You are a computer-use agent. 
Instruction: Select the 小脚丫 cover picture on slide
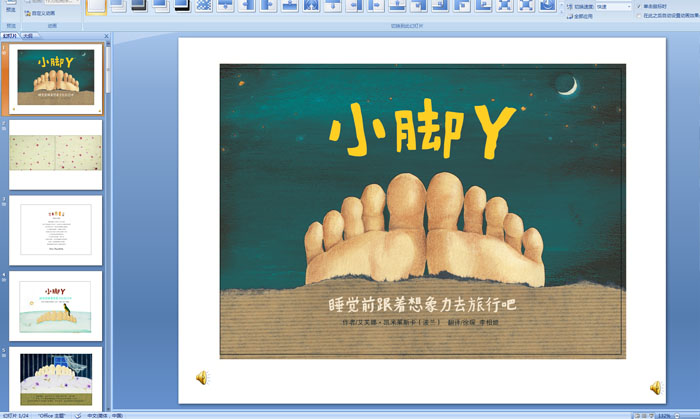(x=423, y=211)
